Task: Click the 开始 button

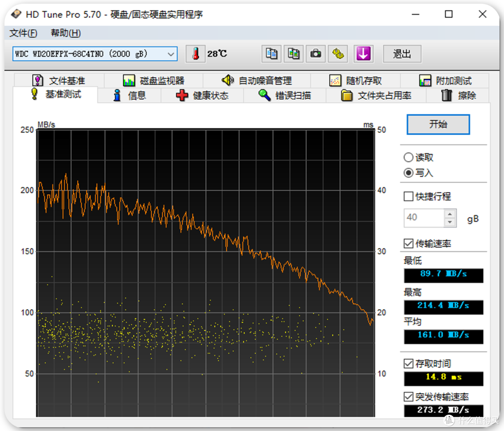Action: (438, 124)
